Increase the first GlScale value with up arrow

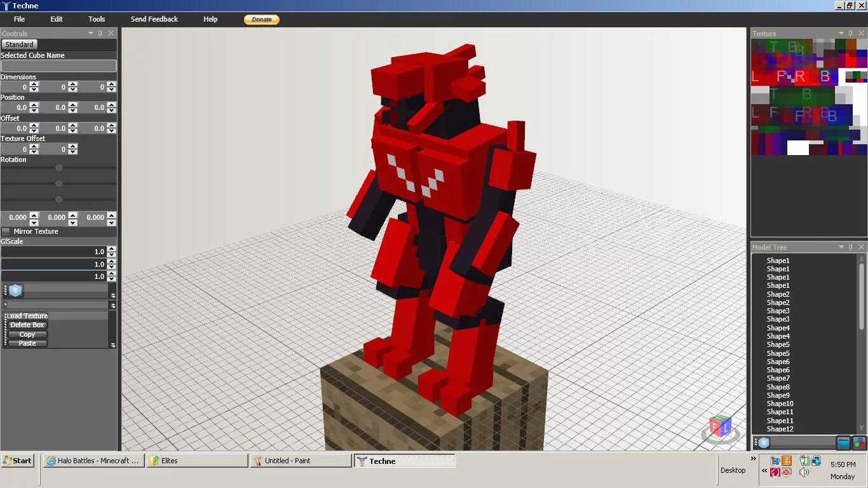pyautogui.click(x=112, y=249)
